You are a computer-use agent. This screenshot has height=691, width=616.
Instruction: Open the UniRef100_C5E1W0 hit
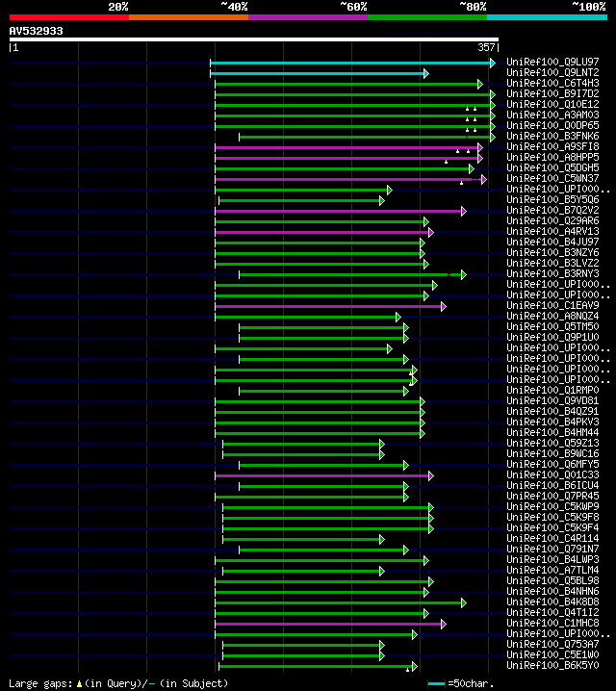(x=552, y=654)
